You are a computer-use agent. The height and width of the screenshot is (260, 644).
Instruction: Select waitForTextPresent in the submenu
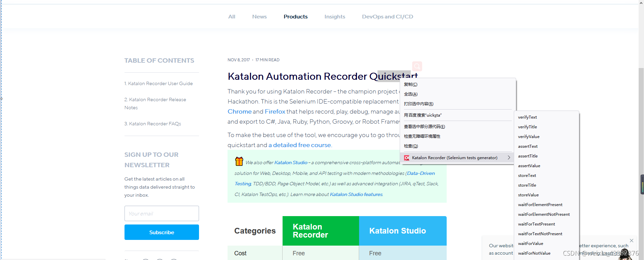(546, 224)
